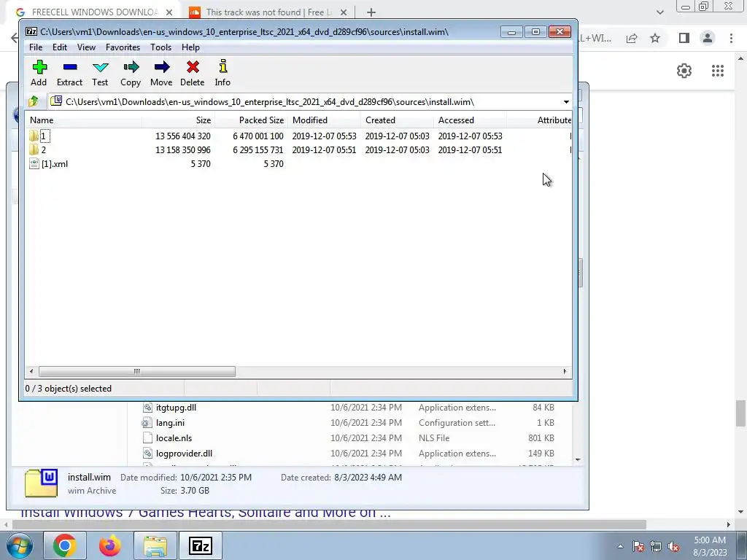Click the 7-Zip taskbar button
The width and height of the screenshot is (747, 560).
coord(201,545)
